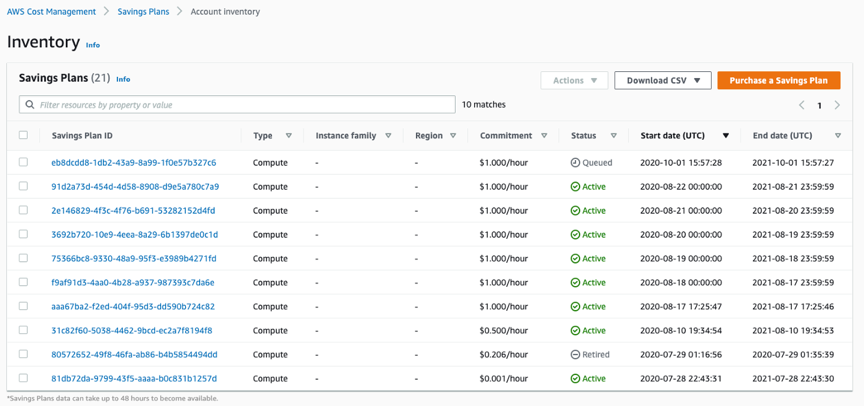
Task: Go to previous page arrow
Action: point(802,105)
